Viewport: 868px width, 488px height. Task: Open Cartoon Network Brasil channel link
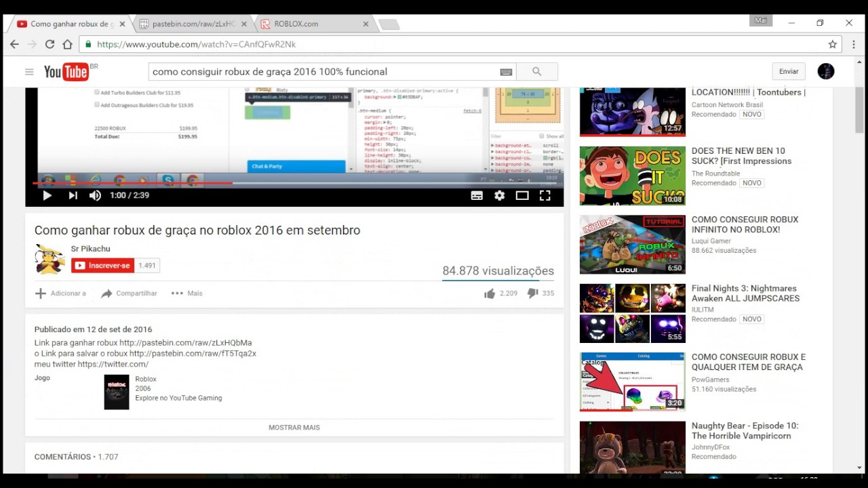[x=727, y=105]
